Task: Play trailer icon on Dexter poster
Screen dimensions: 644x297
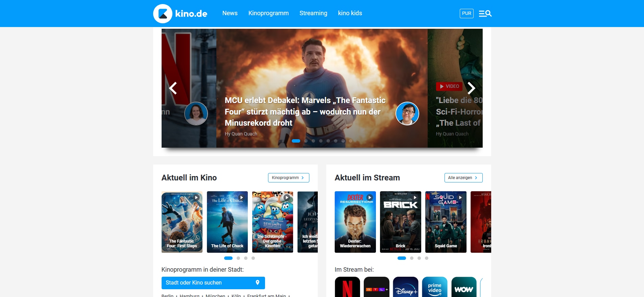Action: coord(370,198)
